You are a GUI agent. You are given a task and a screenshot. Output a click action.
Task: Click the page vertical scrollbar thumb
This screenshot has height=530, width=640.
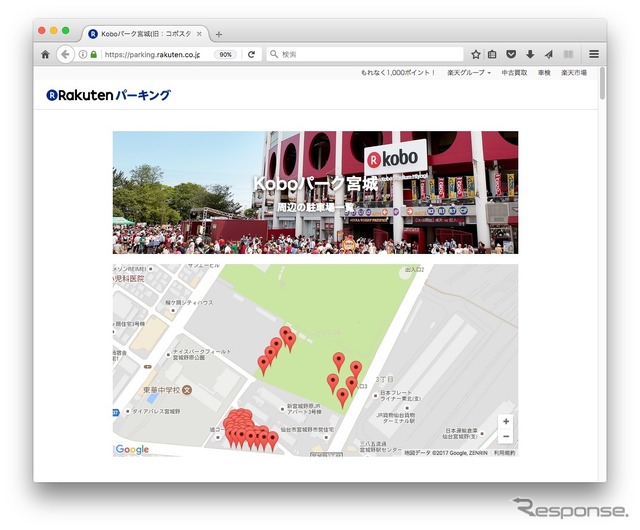click(x=602, y=84)
